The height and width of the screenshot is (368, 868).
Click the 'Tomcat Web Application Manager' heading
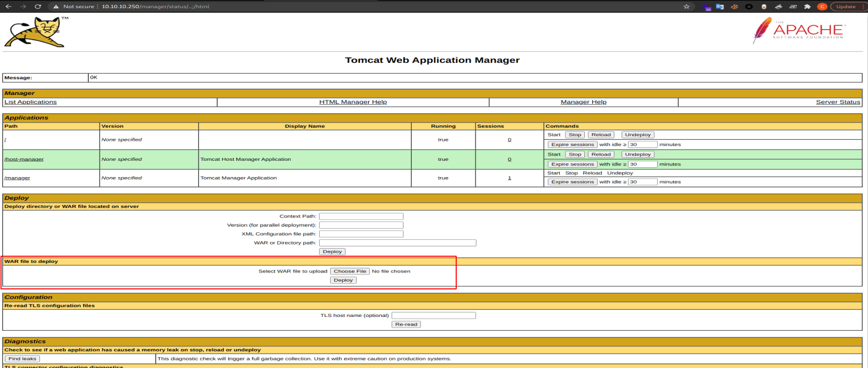click(432, 60)
